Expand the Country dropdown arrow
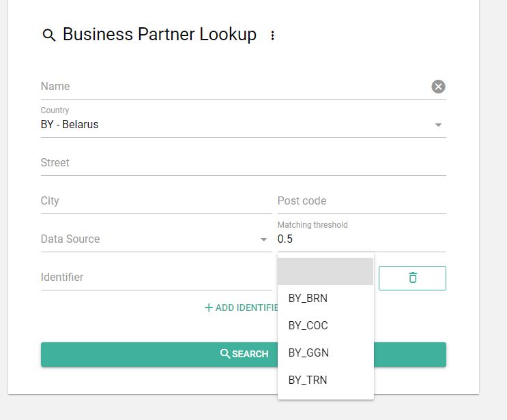Image resolution: width=507 pixels, height=420 pixels. (x=438, y=125)
